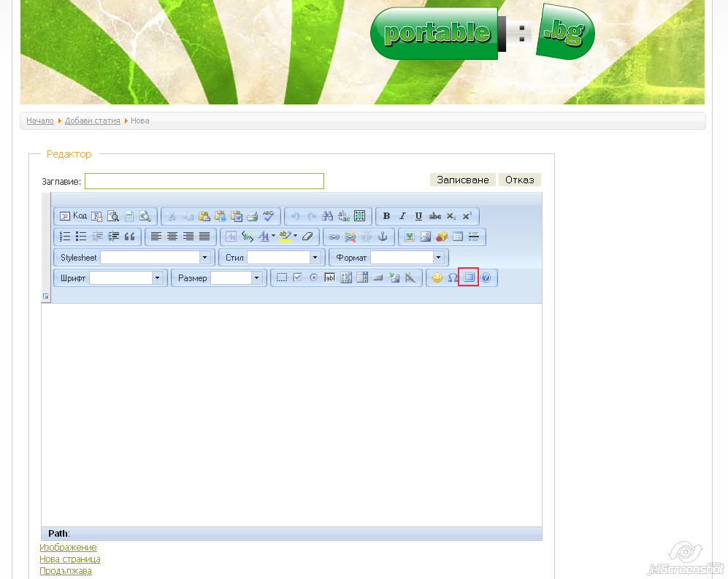Open the Stylesheet dropdown
The height and width of the screenshot is (579, 728).
pyautogui.click(x=204, y=257)
